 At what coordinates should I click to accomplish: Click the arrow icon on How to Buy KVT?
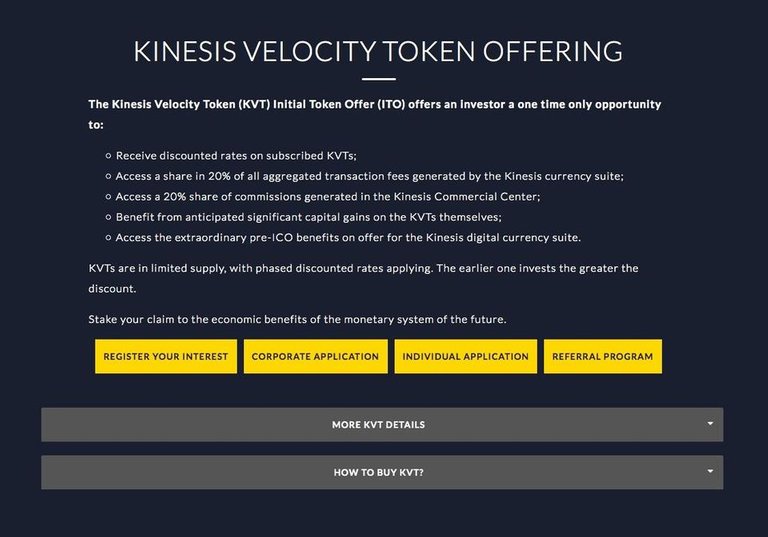[710, 471]
